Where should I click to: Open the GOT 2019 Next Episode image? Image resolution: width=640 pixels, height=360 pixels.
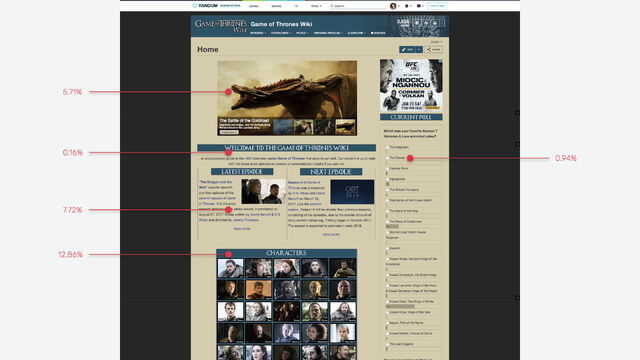352,191
